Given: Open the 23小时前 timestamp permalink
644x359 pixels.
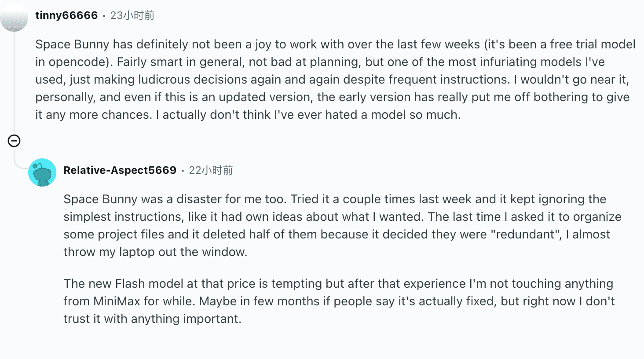Looking at the screenshot, I should 132,15.
